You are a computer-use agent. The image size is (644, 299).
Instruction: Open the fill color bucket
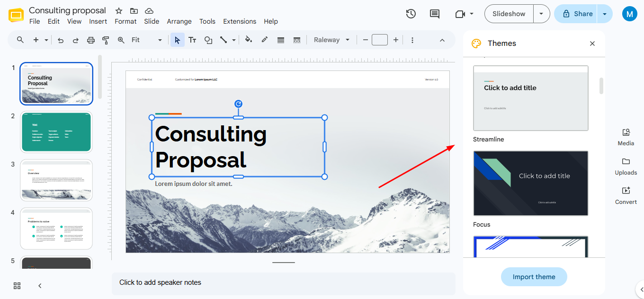[x=249, y=40]
